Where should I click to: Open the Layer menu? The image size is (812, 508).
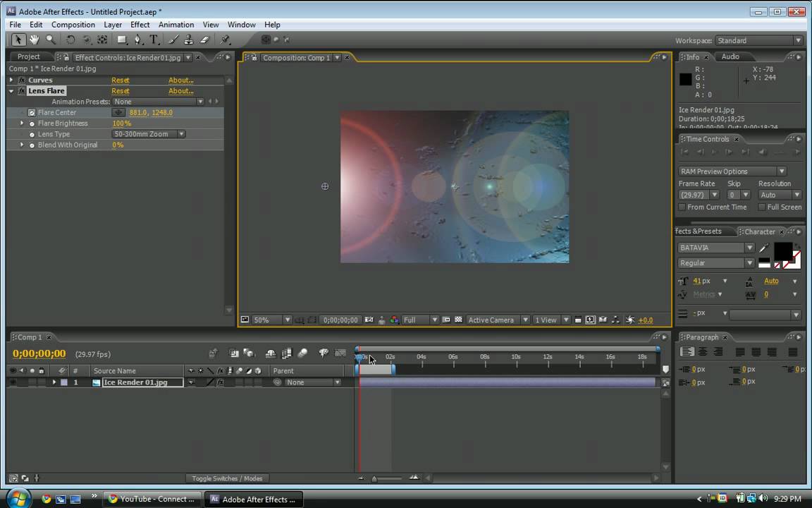click(112, 25)
